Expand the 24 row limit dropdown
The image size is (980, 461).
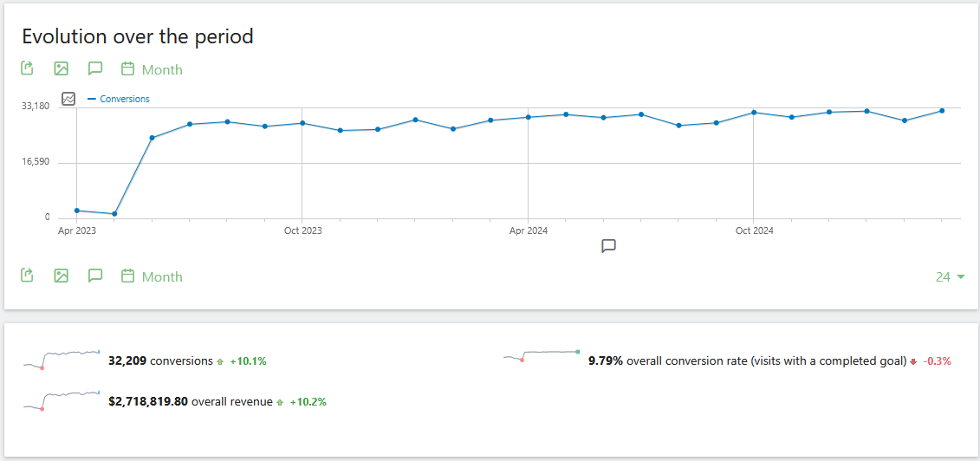951,277
